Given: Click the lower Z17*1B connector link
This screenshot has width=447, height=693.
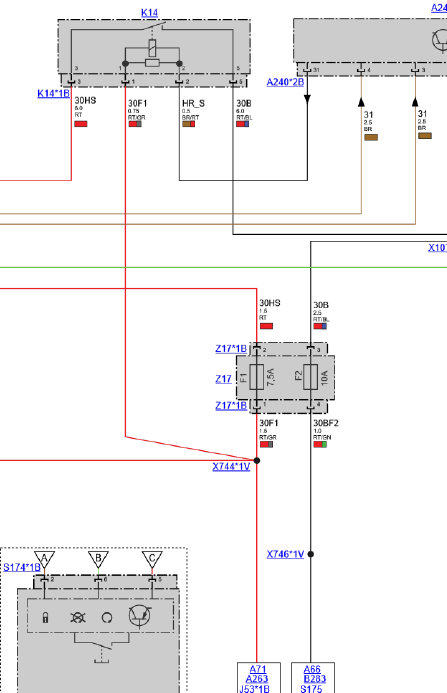Looking at the screenshot, I should [231, 406].
